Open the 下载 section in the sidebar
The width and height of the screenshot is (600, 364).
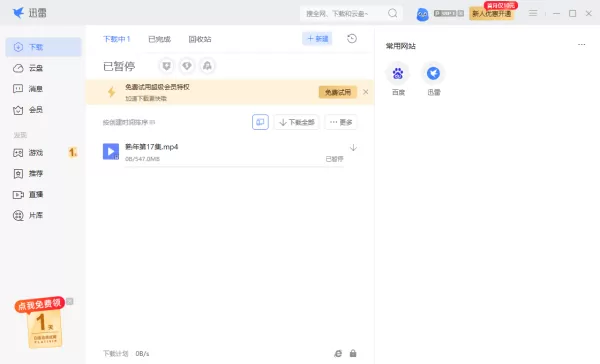43,47
